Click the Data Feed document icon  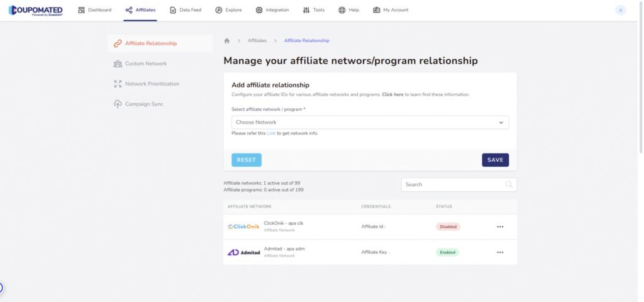click(x=173, y=10)
